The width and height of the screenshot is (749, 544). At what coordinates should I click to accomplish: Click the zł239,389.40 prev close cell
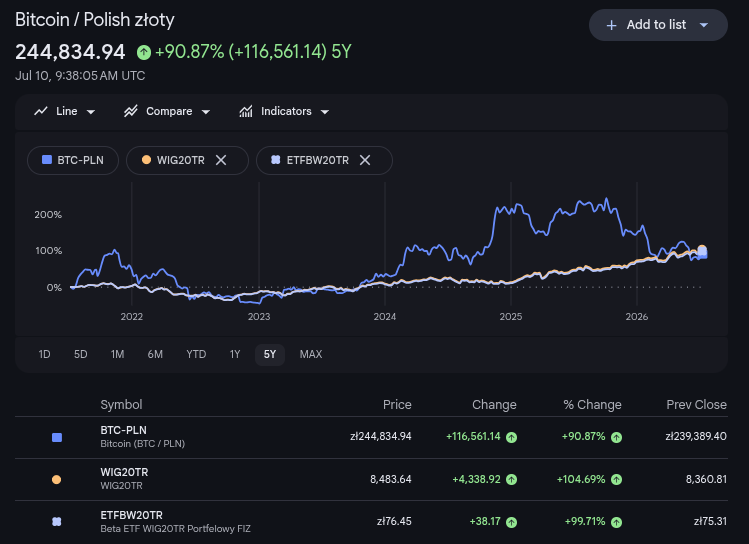pos(696,436)
